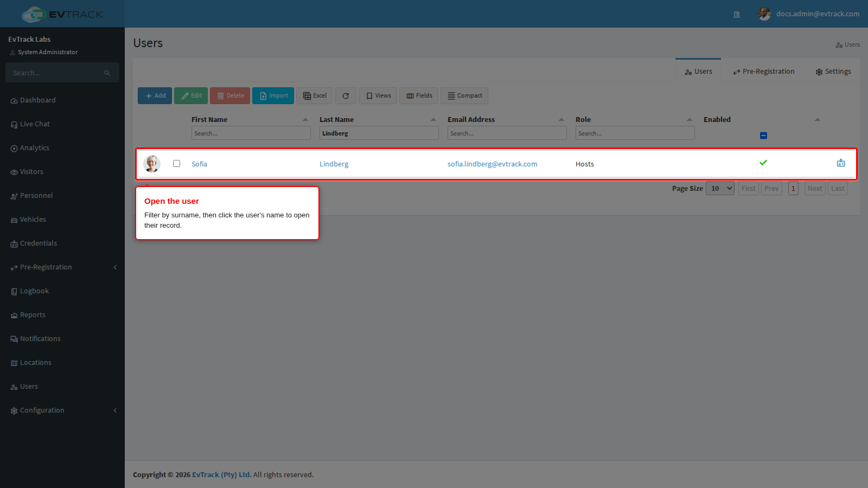Click Sofia Lindberg's credential badge icon
Image resolution: width=868 pixels, height=488 pixels.
click(841, 163)
